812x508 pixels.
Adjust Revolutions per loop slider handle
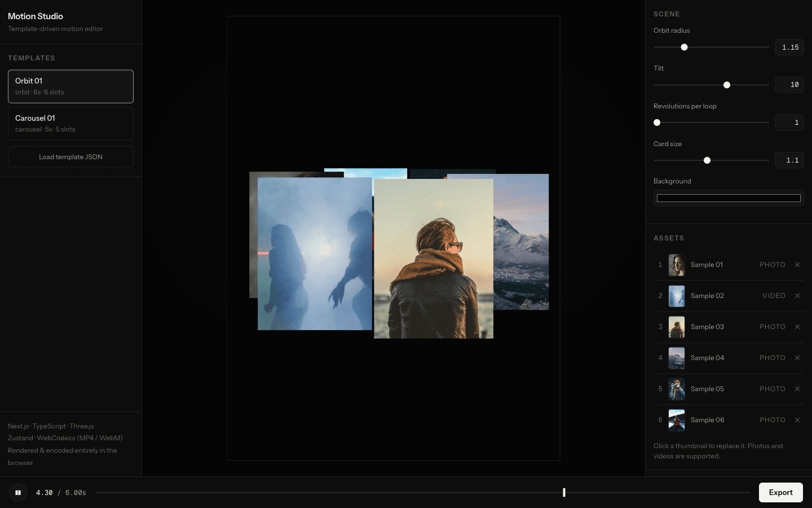coord(657,122)
